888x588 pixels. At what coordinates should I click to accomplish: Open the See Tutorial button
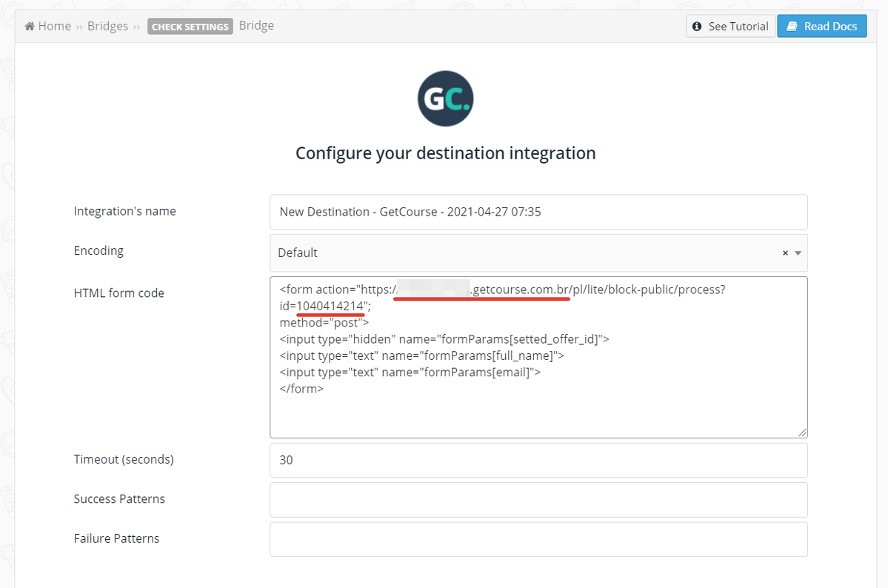point(730,27)
